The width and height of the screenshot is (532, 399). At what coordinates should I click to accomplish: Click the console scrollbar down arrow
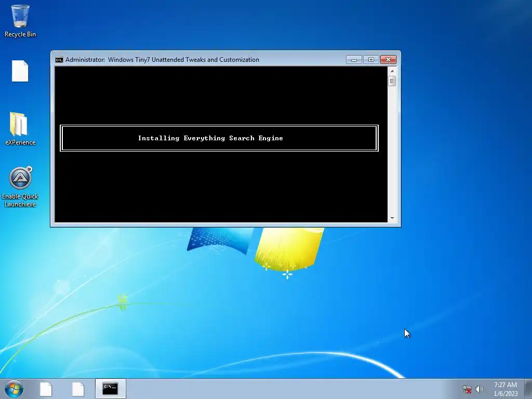tap(392, 218)
